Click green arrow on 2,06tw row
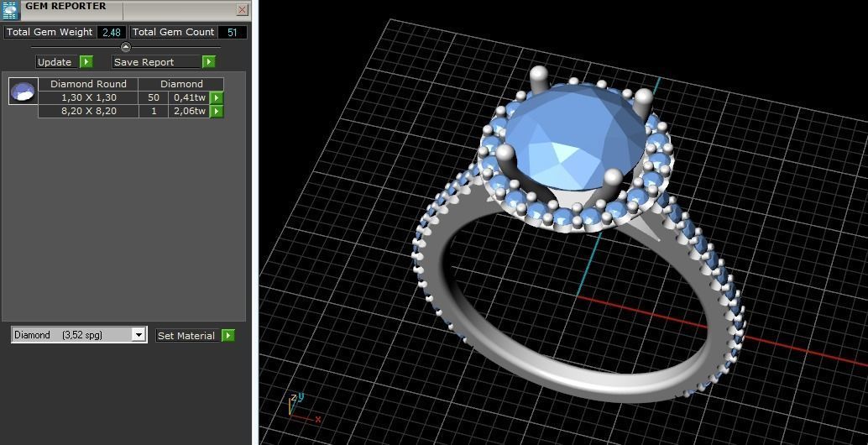The image size is (868, 445). coord(217,111)
